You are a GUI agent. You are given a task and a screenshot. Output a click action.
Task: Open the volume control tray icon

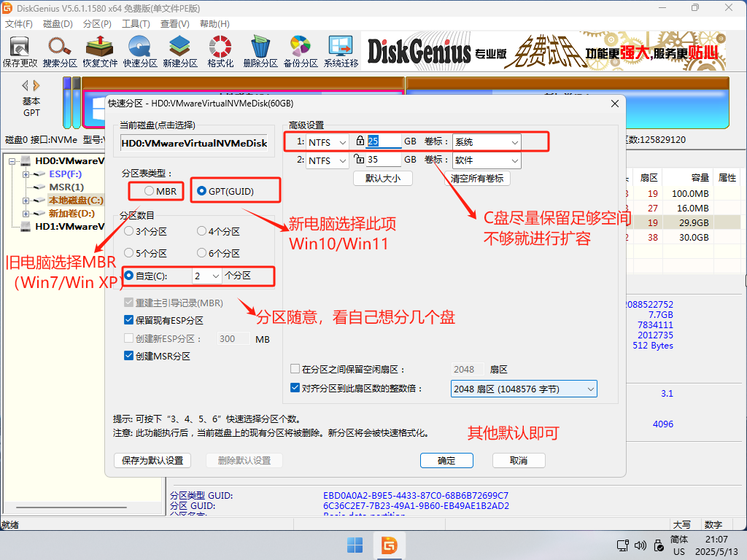(x=640, y=545)
